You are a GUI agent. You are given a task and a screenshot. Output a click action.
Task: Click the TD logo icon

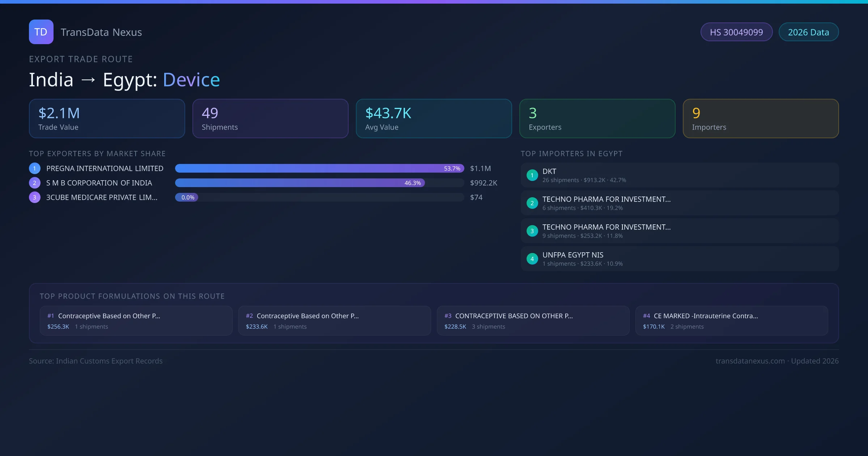coord(41,32)
